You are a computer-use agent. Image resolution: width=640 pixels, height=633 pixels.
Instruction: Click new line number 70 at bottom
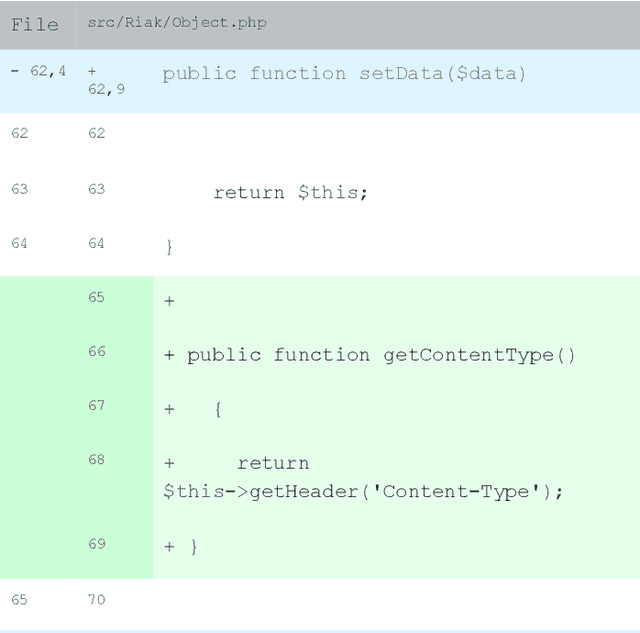pyautogui.click(x=96, y=599)
